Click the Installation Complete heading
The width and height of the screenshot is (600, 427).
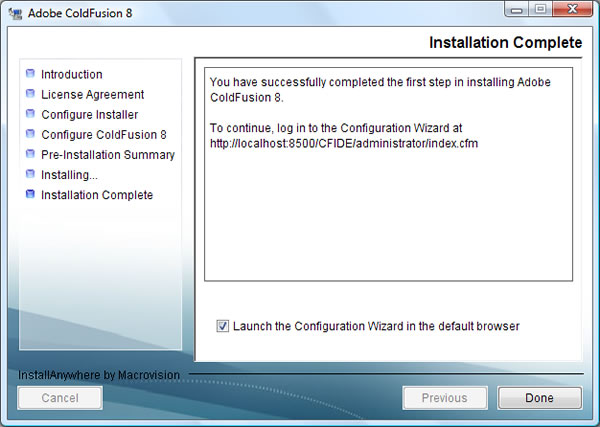tap(505, 42)
